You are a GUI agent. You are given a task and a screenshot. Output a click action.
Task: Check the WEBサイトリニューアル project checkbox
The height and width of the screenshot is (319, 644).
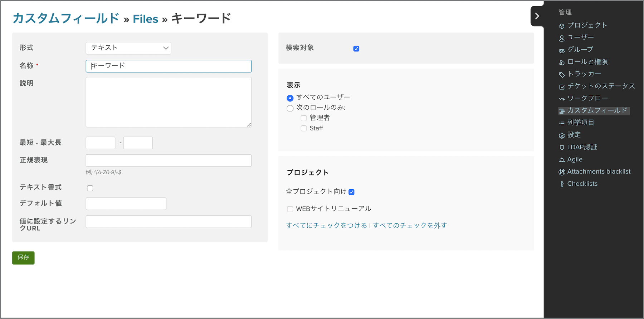290,209
